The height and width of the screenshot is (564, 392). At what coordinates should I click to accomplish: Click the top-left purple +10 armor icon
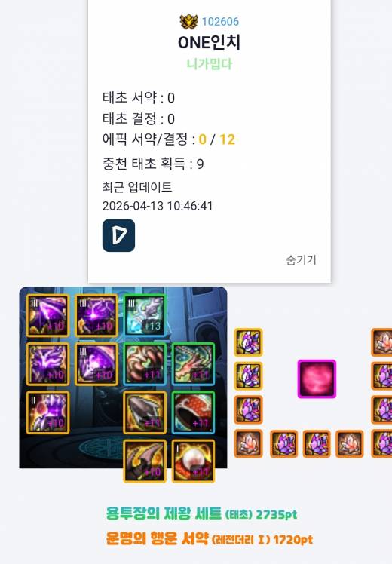(47, 315)
